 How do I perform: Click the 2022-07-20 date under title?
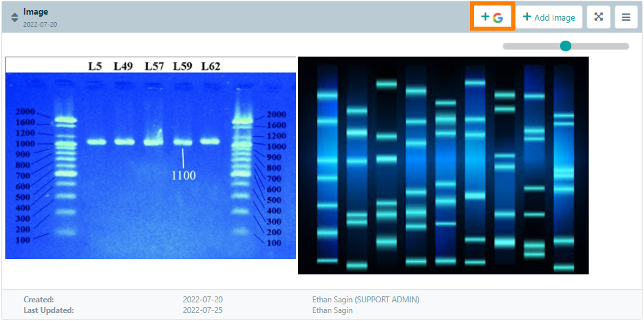(40, 24)
